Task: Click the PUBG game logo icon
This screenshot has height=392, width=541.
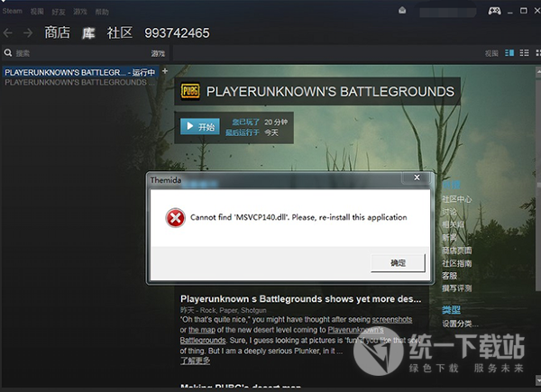Action: (x=190, y=91)
